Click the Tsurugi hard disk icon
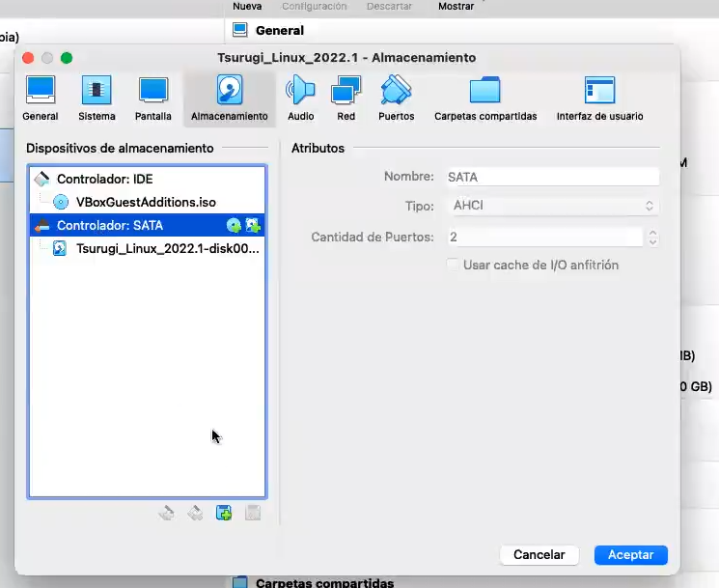Screen dimensions: 719x588 coord(60,248)
